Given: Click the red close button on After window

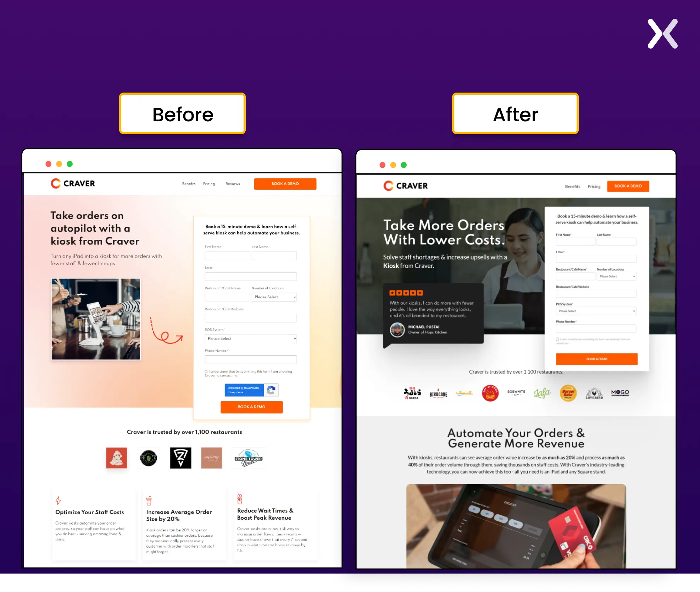Looking at the screenshot, I should pyautogui.click(x=381, y=164).
